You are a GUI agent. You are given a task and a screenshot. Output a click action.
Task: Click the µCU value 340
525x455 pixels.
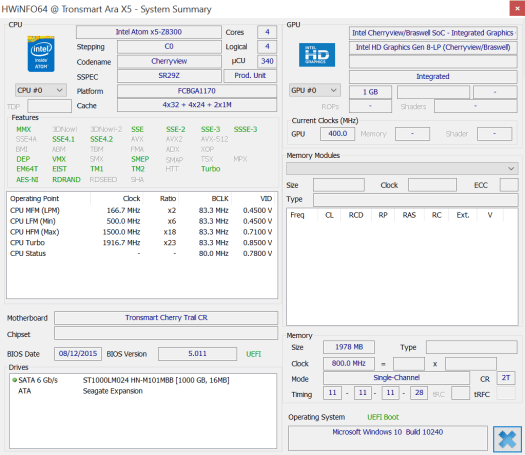coord(267,61)
